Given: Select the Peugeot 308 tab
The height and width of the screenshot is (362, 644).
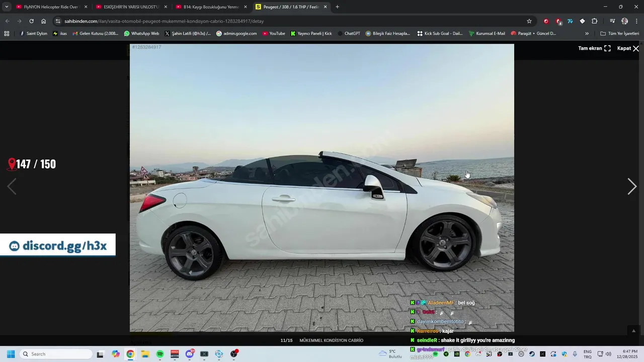Looking at the screenshot, I should pos(291,7).
